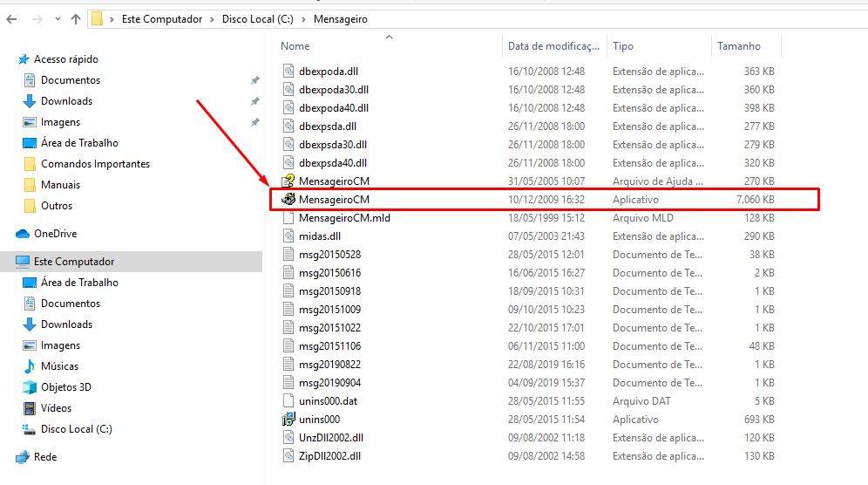Sort by 'Tipo' column header
This screenshot has height=485, width=868.
point(623,46)
